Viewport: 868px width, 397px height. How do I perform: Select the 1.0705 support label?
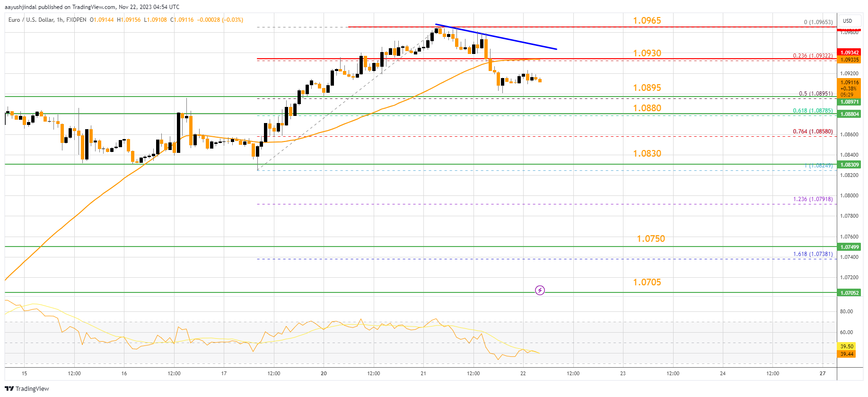pyautogui.click(x=647, y=282)
